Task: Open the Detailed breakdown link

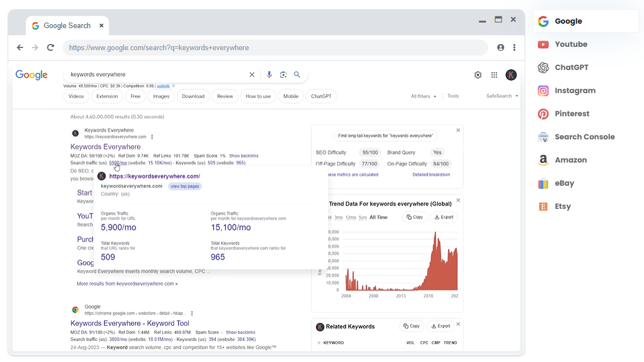Action: [x=431, y=175]
